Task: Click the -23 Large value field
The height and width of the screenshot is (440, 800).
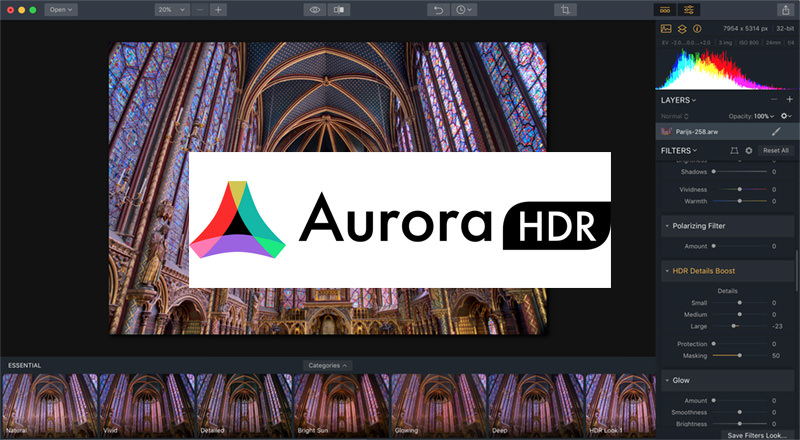Action: point(777,326)
